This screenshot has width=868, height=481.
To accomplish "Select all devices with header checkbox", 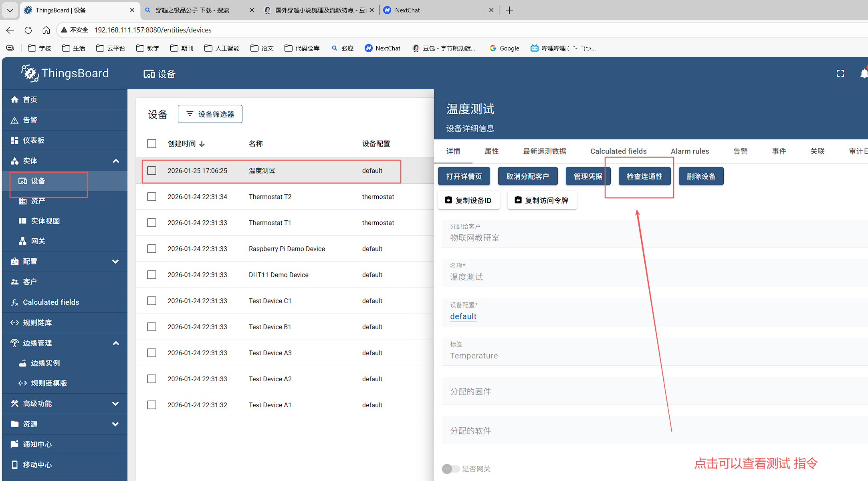I will point(151,143).
